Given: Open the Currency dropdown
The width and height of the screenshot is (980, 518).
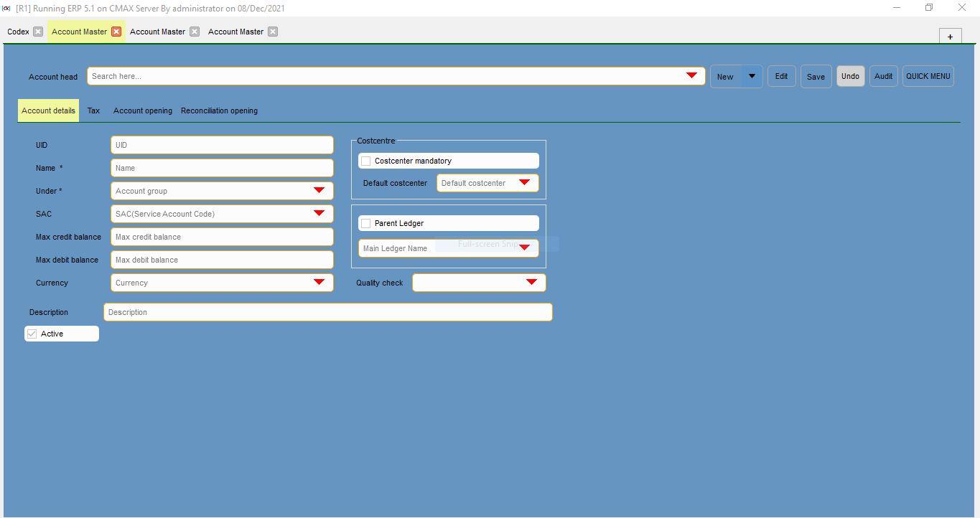Looking at the screenshot, I should [318, 282].
